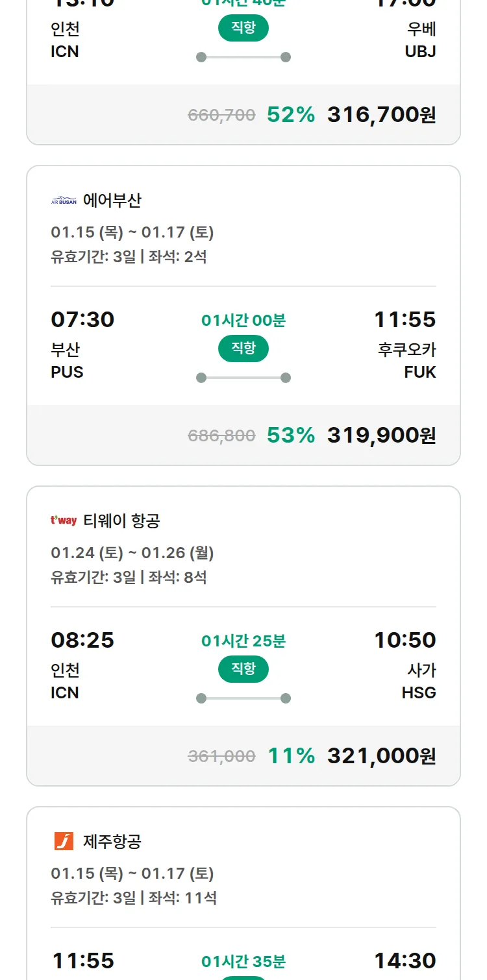Click 01.24 (토) ~ 01.26 (월) dates
The width and height of the screenshot is (487, 980).
click(x=132, y=552)
